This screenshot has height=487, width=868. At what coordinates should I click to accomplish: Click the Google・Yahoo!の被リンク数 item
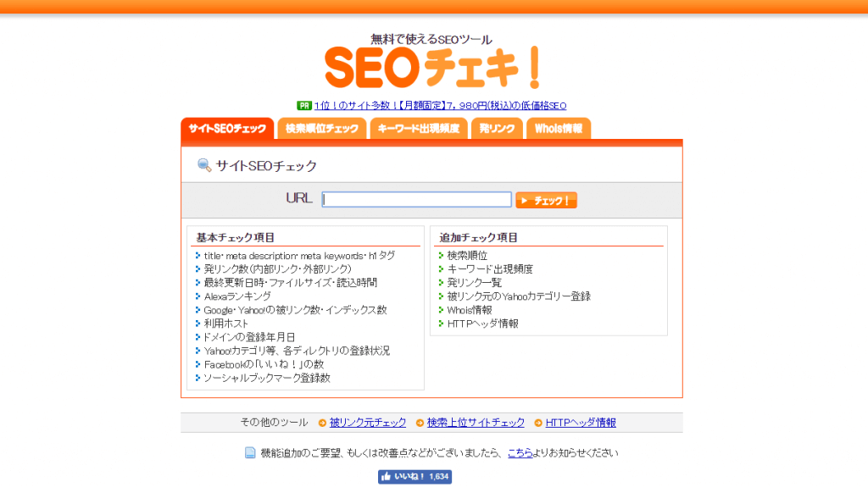(x=295, y=310)
